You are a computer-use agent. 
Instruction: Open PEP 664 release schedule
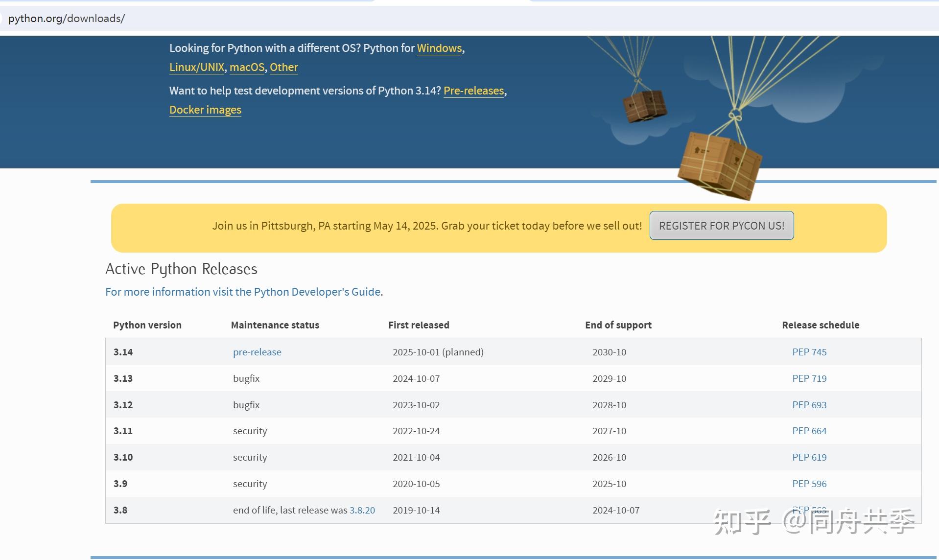click(x=809, y=431)
